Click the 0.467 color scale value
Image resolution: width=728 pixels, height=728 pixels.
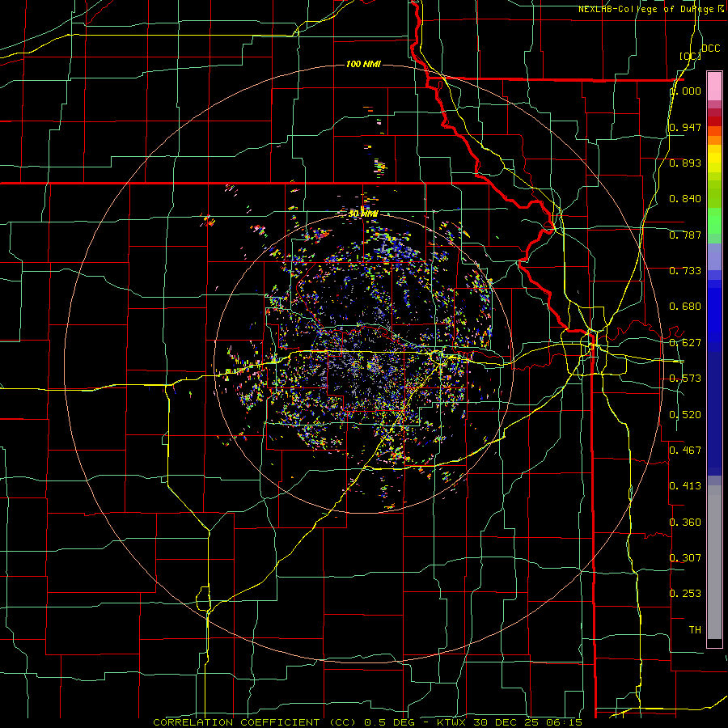click(x=685, y=450)
